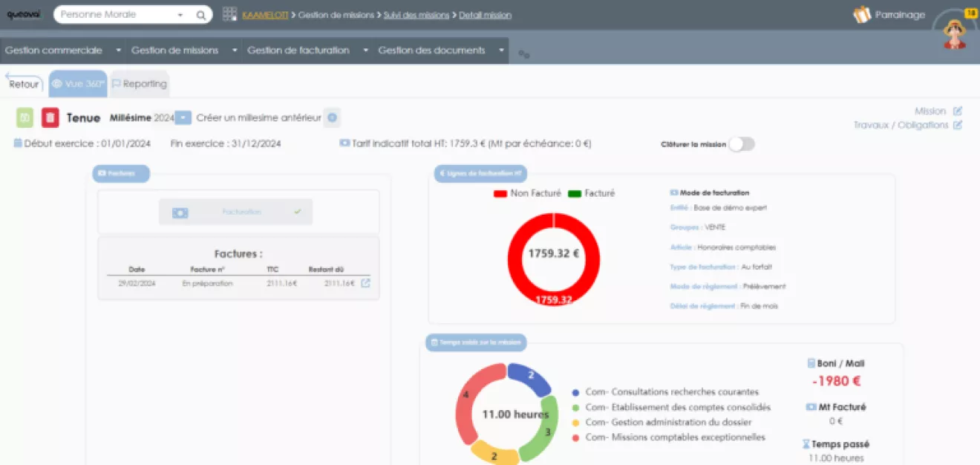Click the search magnifier icon

(x=201, y=15)
